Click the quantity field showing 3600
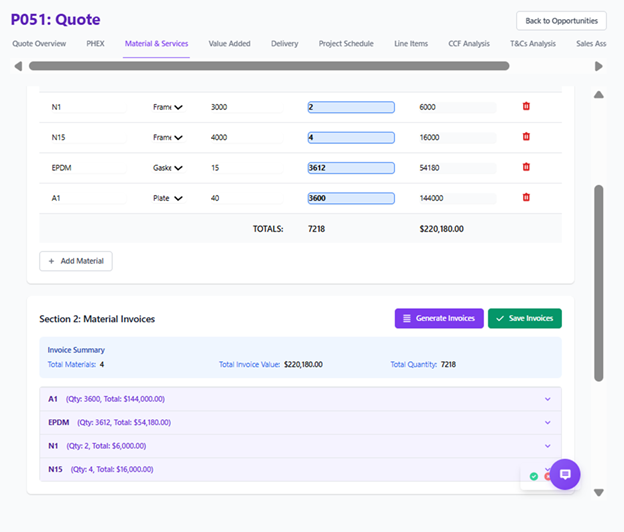 coord(351,198)
